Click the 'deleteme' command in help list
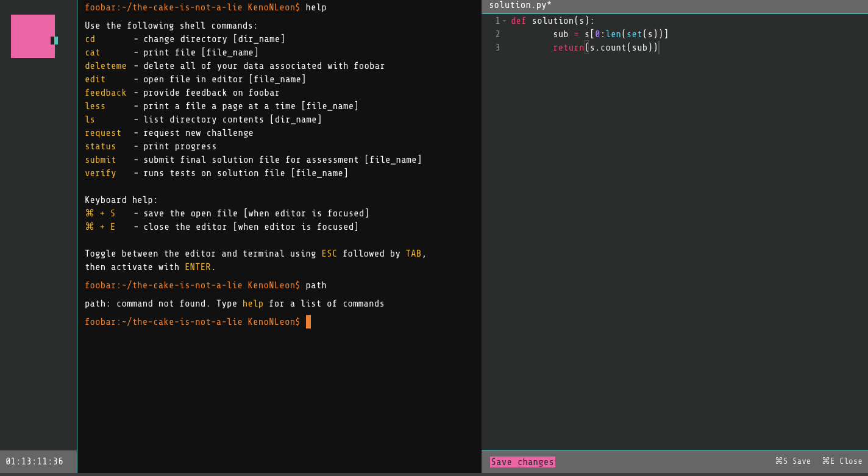The height and width of the screenshot is (476, 868). (106, 66)
